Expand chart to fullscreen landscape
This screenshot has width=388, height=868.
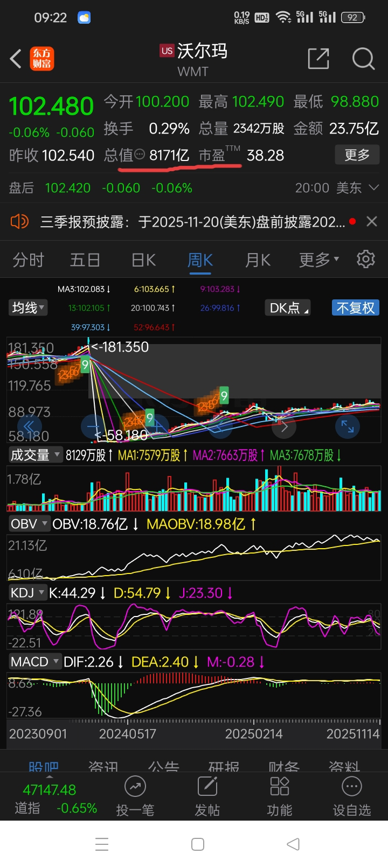348,427
